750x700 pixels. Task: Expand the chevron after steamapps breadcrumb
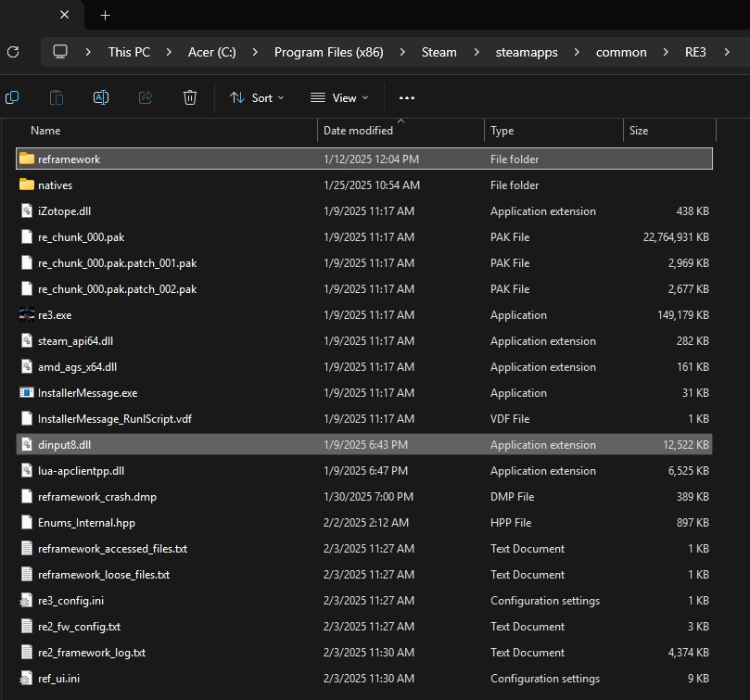tap(577, 52)
